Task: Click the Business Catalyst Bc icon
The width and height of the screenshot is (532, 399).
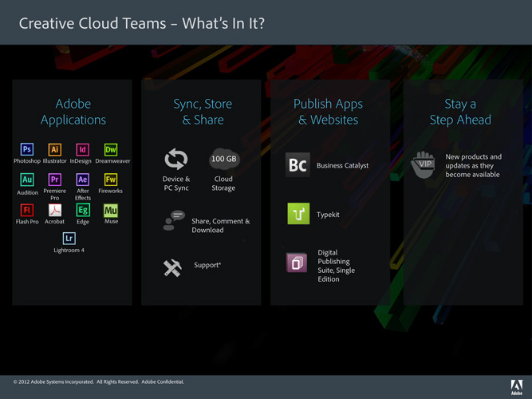Action: [298, 165]
